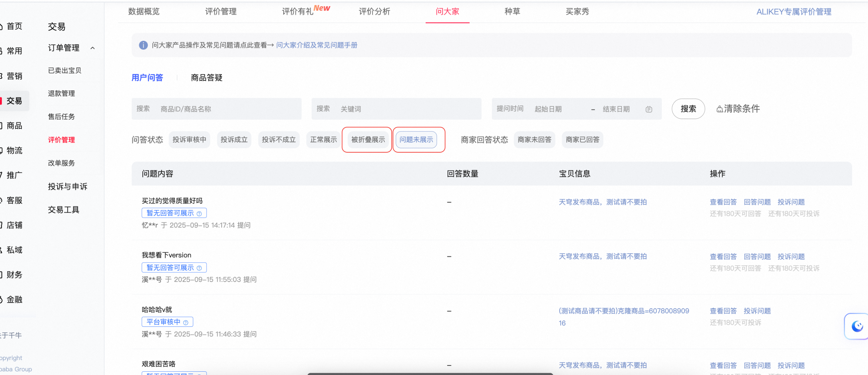Open the 评价分析 tab
Image resolution: width=868 pixels, height=375 pixels.
pos(374,12)
